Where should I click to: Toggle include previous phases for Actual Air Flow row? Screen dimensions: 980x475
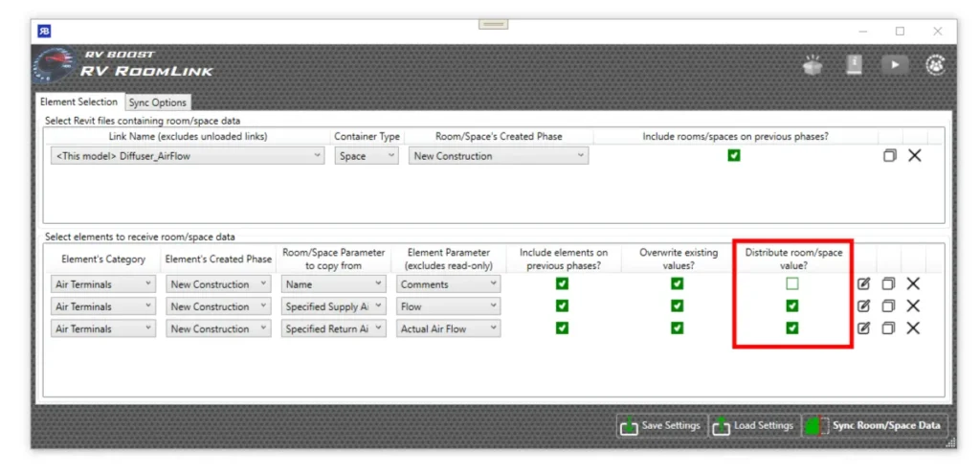click(x=563, y=328)
